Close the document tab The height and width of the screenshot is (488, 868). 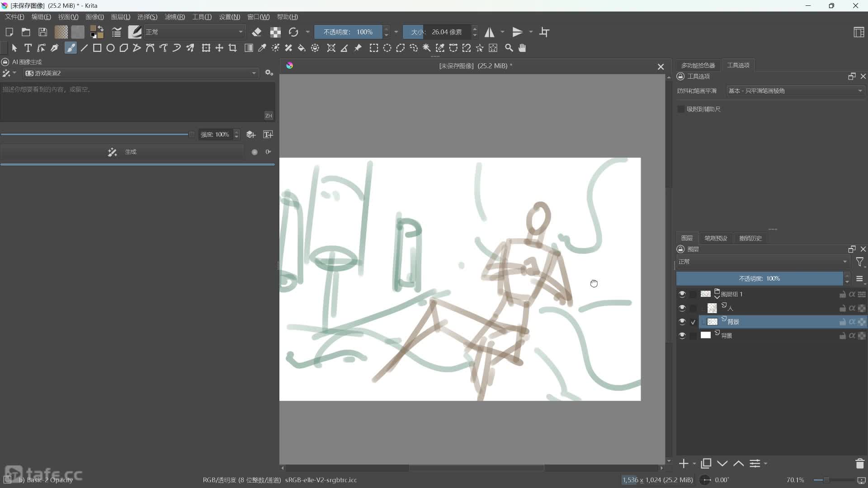pos(660,66)
